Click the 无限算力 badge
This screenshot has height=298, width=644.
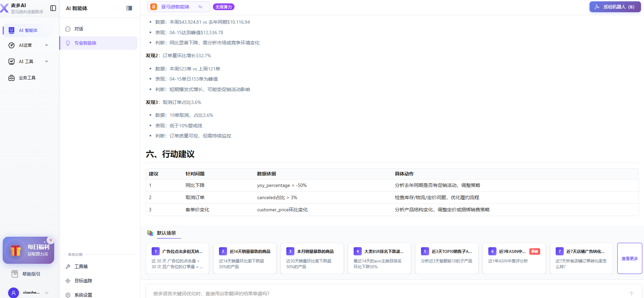point(224,7)
